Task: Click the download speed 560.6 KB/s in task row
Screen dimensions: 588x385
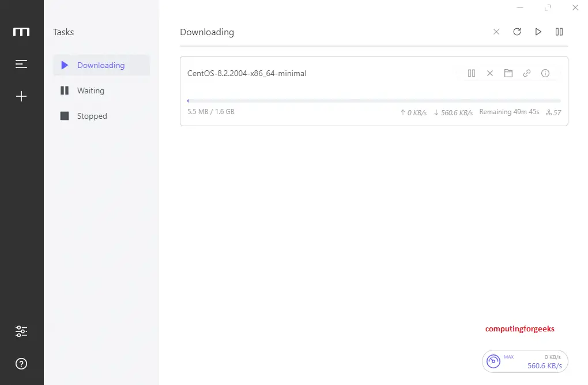Action: [x=453, y=112]
